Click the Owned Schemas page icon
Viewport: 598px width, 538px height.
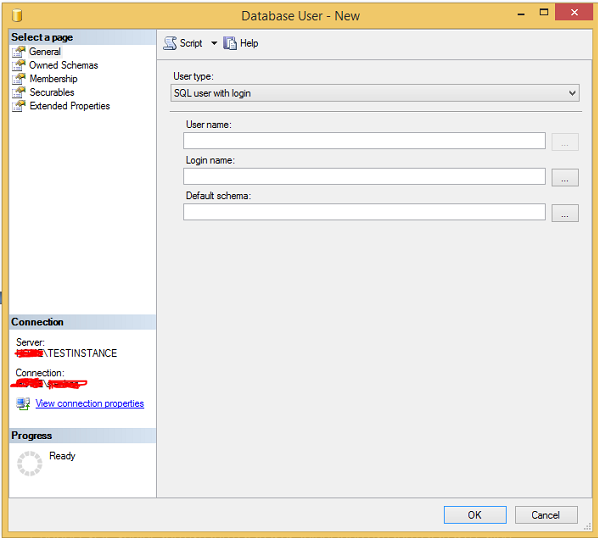(19, 65)
